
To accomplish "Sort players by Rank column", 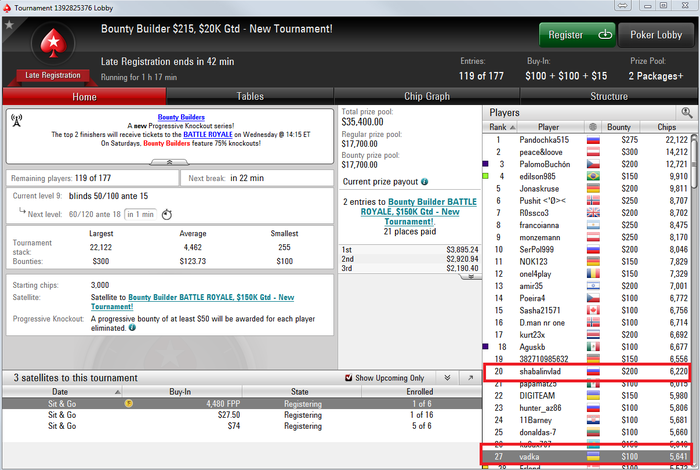I will (x=500, y=127).
